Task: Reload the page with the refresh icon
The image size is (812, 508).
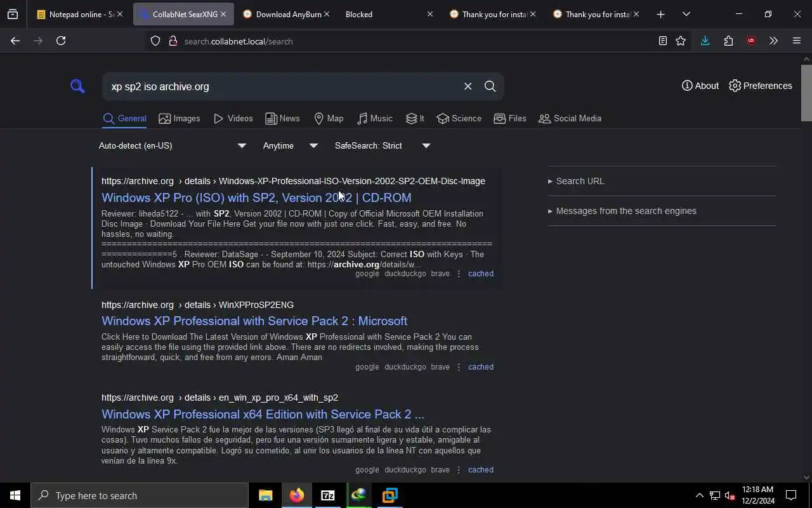Action: pos(61,41)
